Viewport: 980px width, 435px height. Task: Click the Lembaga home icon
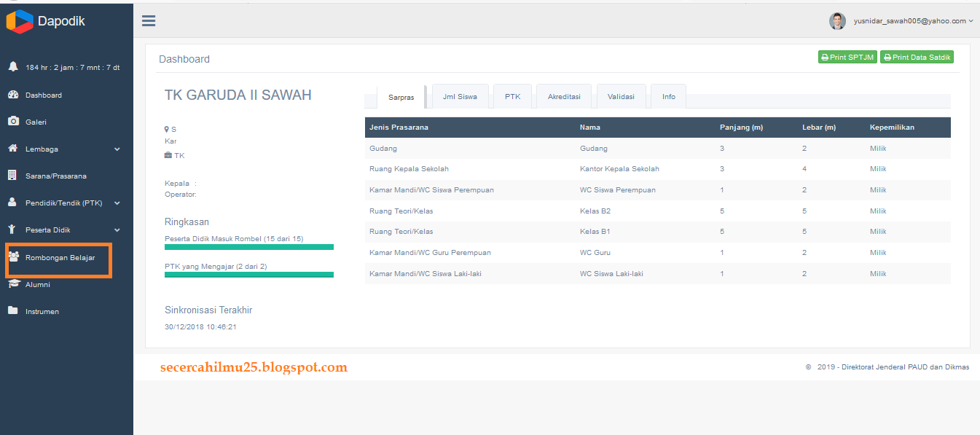tap(13, 148)
